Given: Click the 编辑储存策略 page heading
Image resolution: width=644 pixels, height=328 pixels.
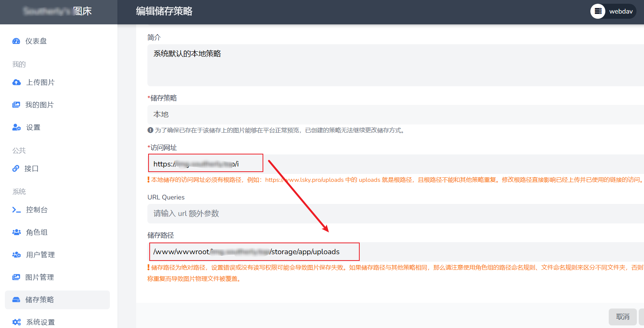Looking at the screenshot, I should tap(164, 11).
